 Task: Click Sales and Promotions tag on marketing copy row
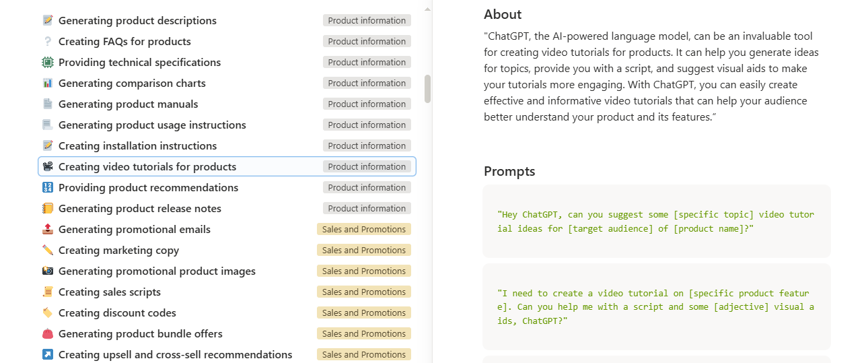364,250
